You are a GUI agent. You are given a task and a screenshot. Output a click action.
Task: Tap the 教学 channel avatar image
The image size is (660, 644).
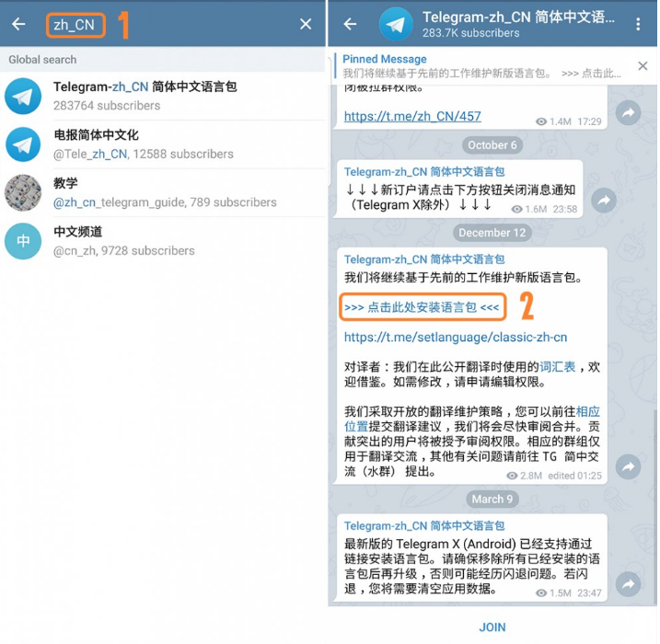point(23,193)
